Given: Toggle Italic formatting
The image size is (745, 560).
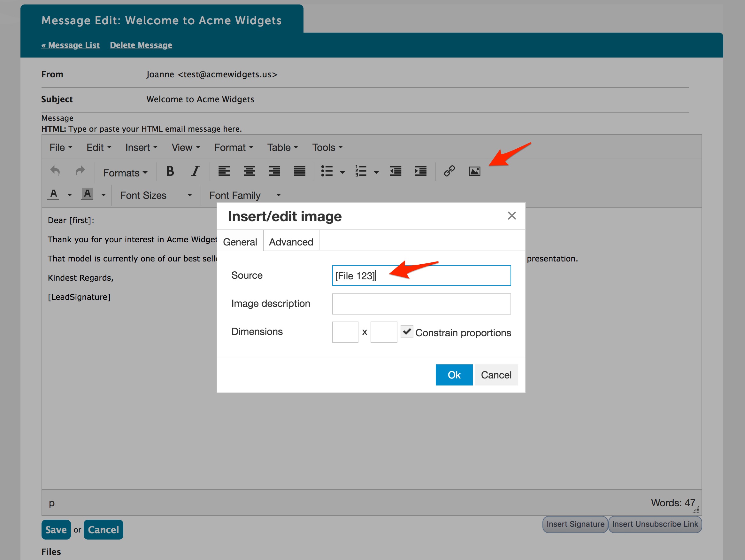Looking at the screenshot, I should point(195,171).
